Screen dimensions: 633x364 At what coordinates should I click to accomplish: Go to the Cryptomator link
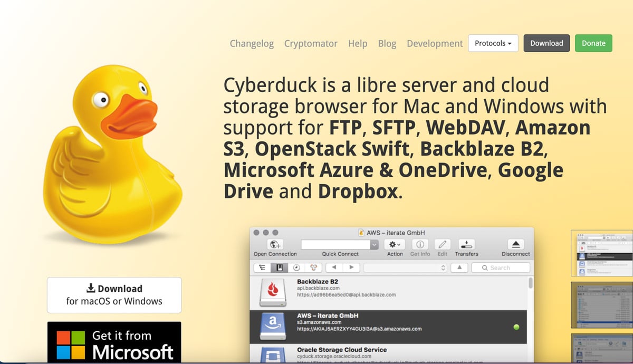311,43
